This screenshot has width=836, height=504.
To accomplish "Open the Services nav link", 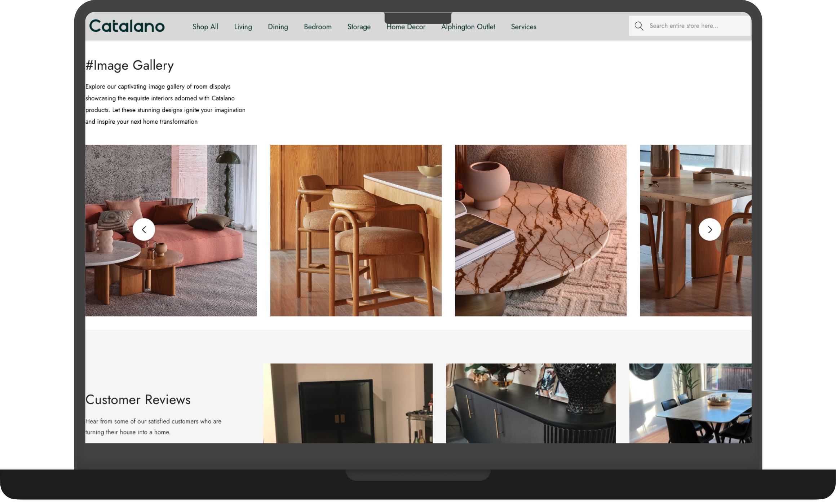I will coord(523,27).
